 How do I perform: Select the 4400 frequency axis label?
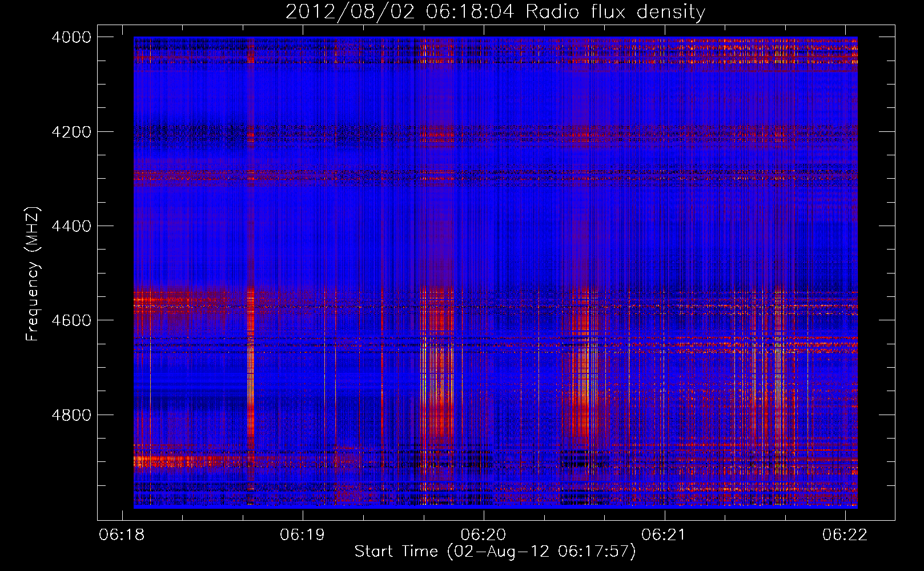pyautogui.click(x=71, y=226)
